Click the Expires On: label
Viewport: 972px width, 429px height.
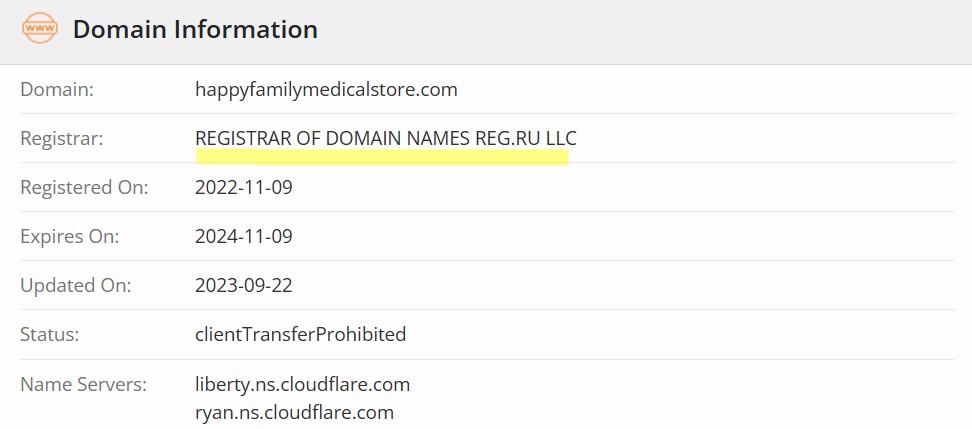[69, 236]
